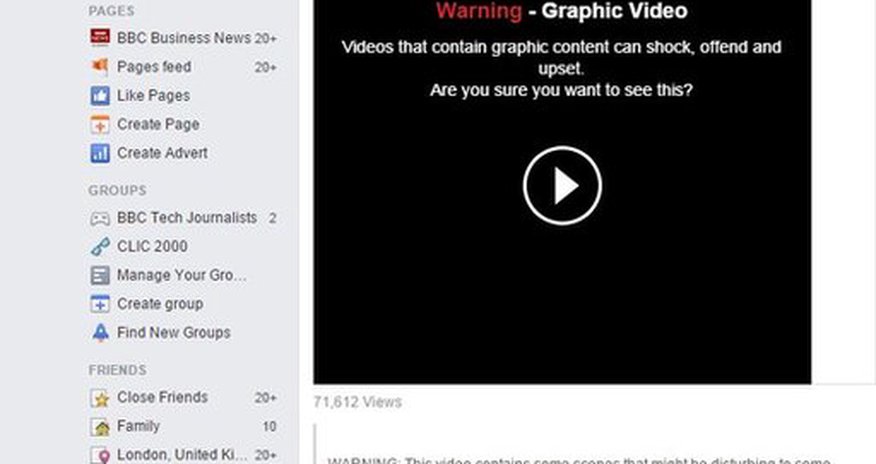Select Create Page in sidebar
The image size is (876, 464).
(158, 125)
